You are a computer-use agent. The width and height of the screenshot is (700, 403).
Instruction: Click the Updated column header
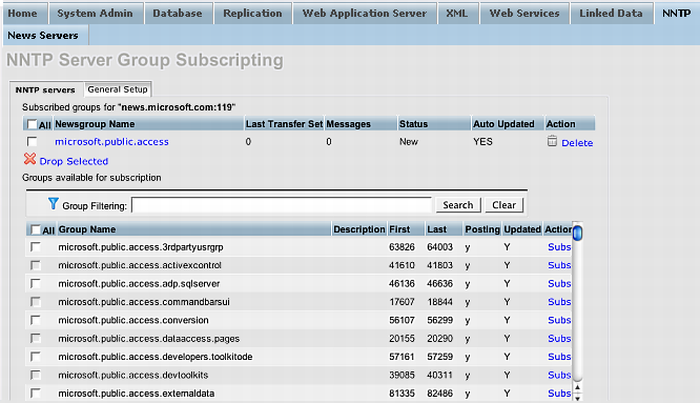coord(522,229)
